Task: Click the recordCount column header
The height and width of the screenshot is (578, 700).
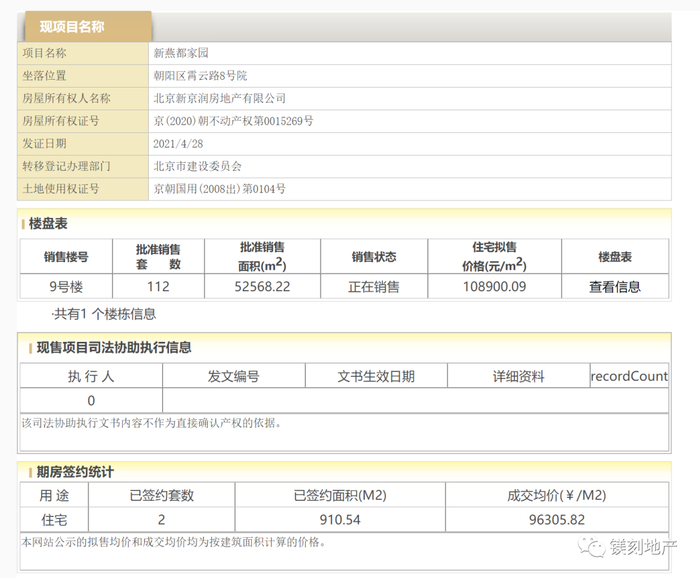Action: coord(629,376)
